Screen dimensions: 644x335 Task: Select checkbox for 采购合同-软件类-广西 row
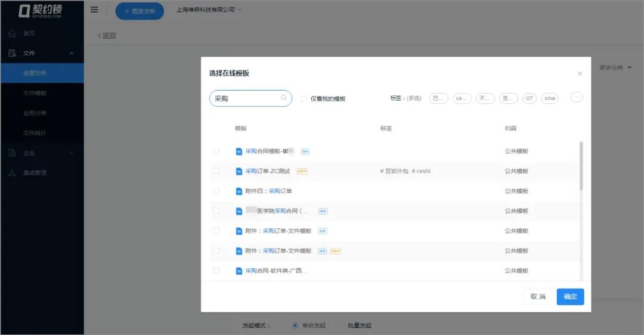216,271
